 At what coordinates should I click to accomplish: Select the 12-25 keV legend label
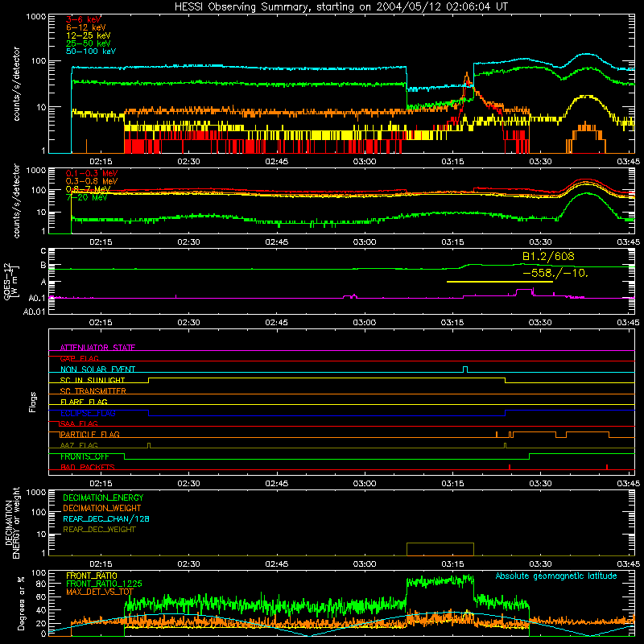pyautogui.click(x=89, y=35)
